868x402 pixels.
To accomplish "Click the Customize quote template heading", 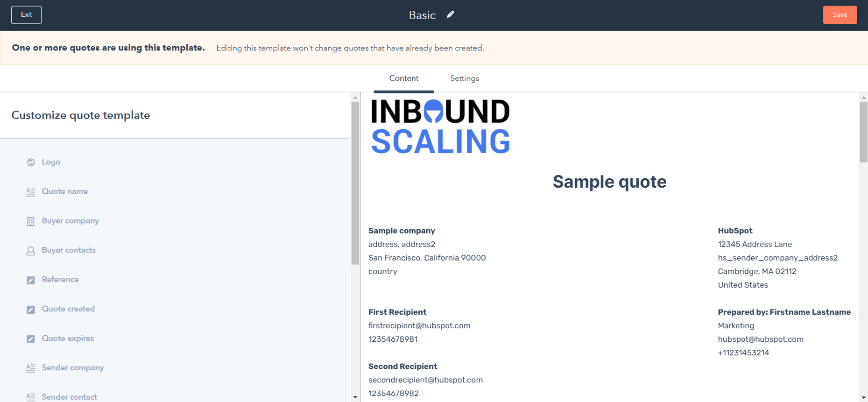I will (81, 115).
